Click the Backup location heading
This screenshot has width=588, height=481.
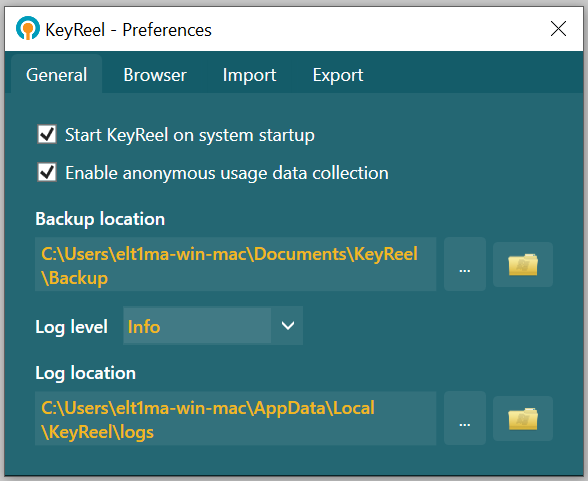pyautogui.click(x=100, y=219)
